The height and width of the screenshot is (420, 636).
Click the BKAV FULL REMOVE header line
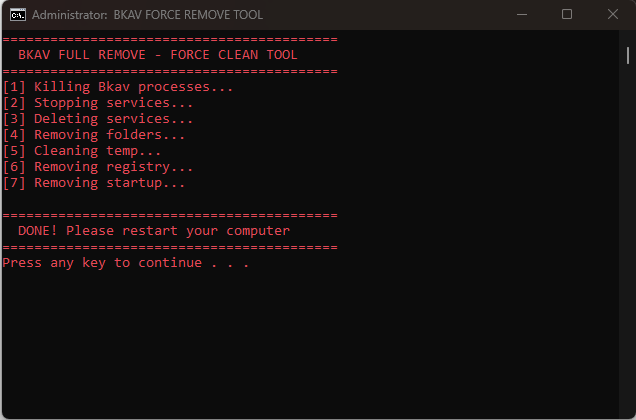pyautogui.click(x=158, y=55)
